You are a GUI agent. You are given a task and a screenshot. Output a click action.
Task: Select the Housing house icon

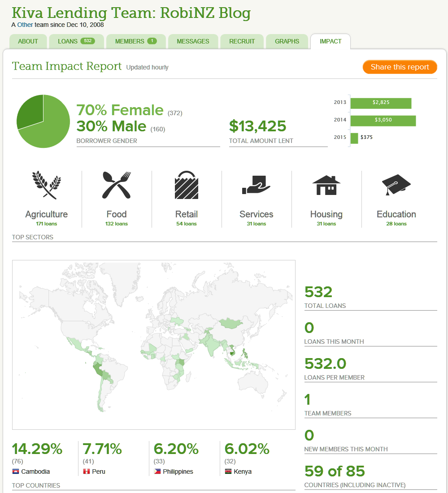coord(326,185)
